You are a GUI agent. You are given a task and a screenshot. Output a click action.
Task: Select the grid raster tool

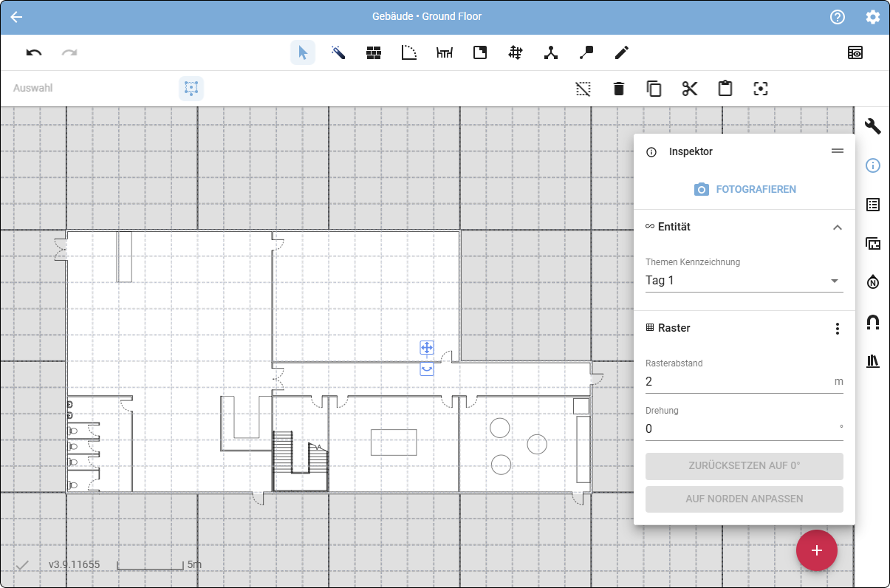point(516,52)
